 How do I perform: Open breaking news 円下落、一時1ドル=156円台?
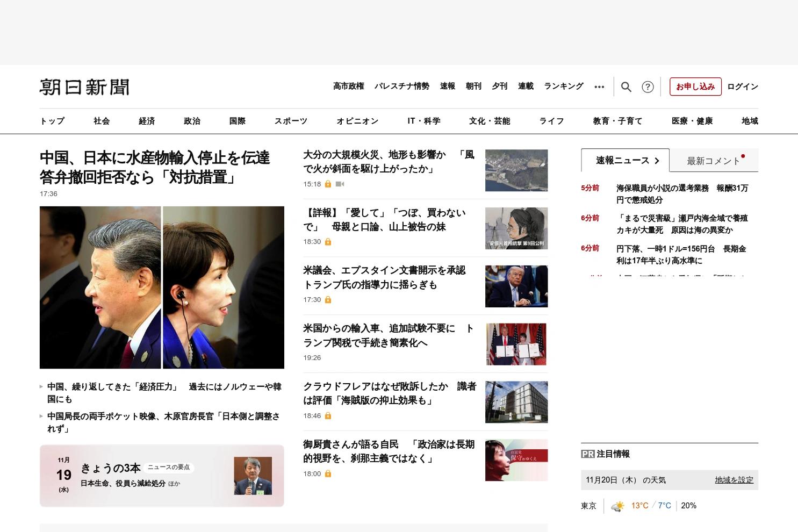coord(681,255)
